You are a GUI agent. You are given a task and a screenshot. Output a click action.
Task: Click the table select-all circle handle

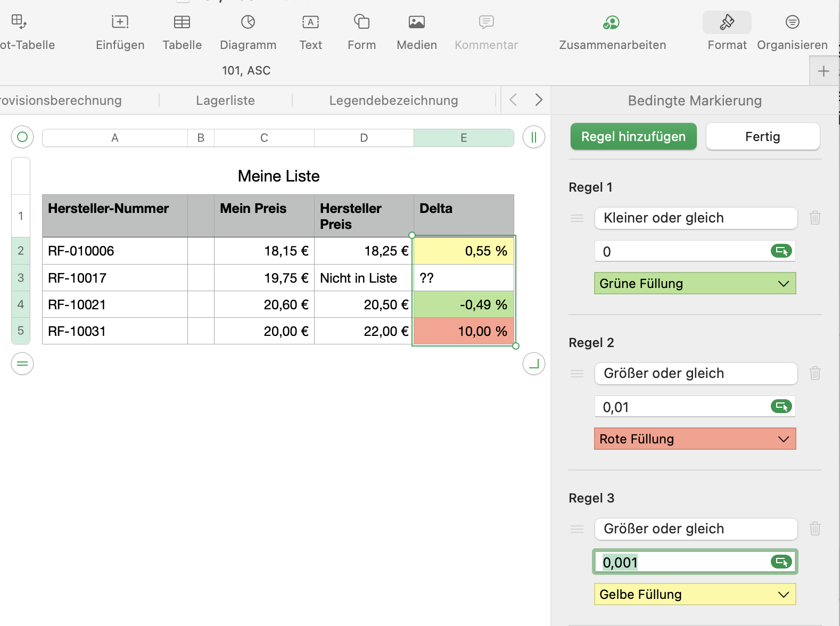[x=22, y=137]
